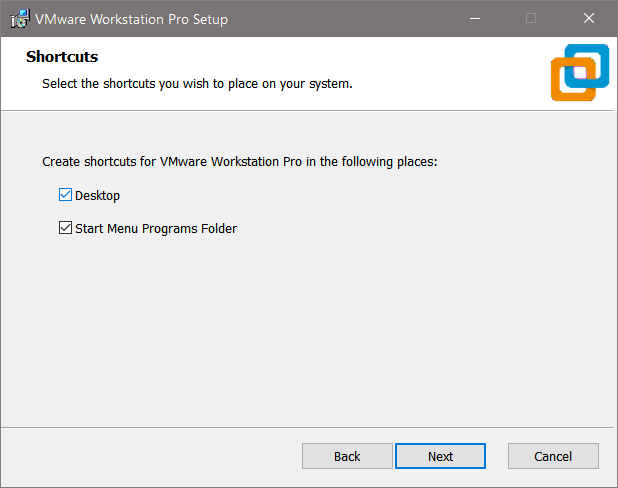The image size is (618, 488).
Task: Click the "Start Menu Programs Folder" label text
Action: click(x=156, y=229)
